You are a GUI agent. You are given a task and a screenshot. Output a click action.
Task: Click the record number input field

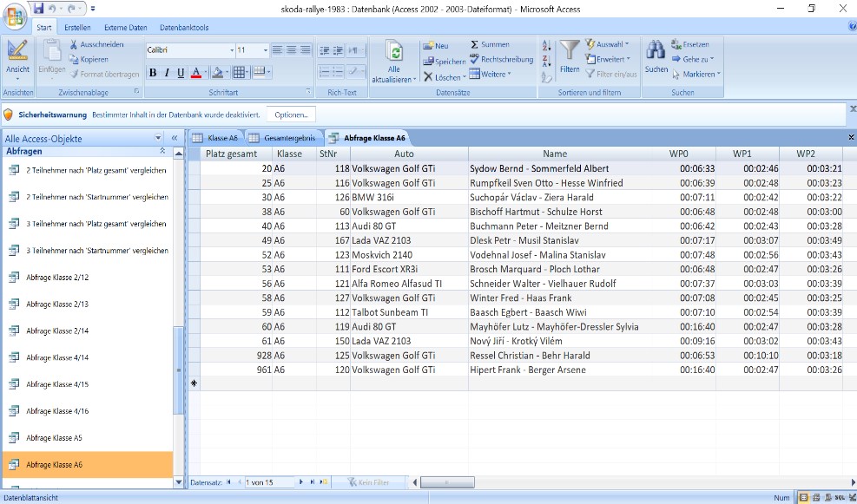(268, 482)
